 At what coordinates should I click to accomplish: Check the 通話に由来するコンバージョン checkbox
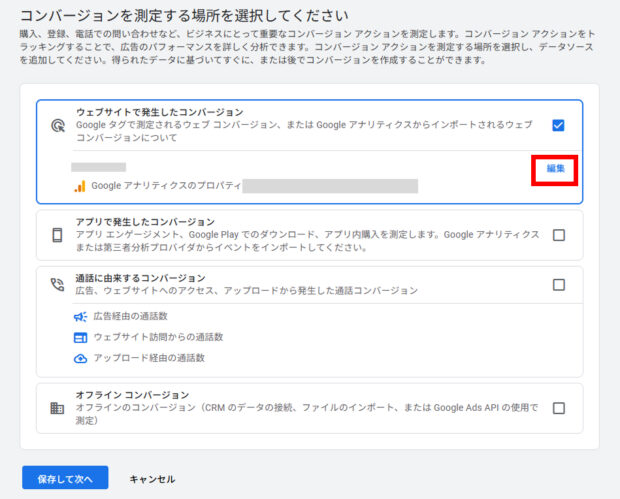[x=558, y=284]
